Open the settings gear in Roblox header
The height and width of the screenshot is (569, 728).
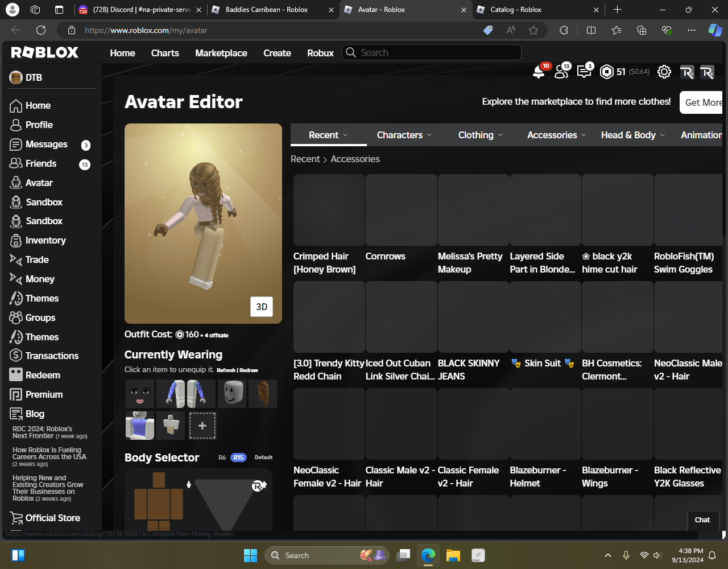(x=664, y=72)
